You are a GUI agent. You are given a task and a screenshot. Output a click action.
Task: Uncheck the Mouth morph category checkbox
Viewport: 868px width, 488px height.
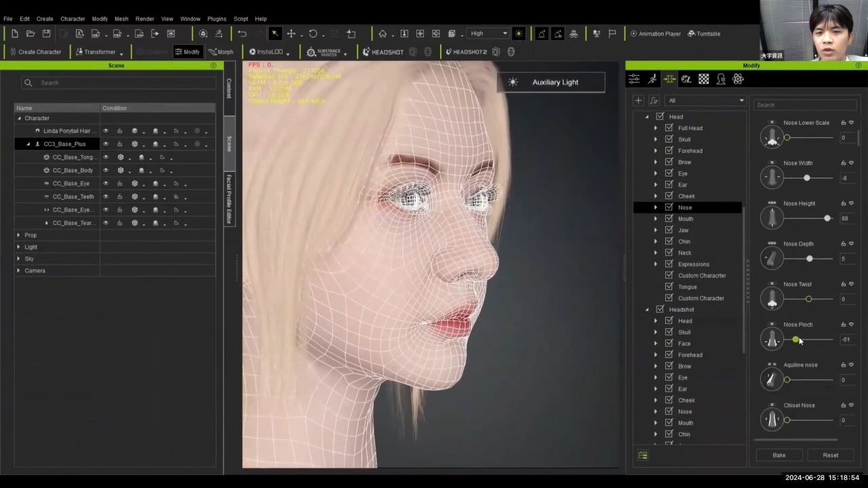(x=669, y=219)
